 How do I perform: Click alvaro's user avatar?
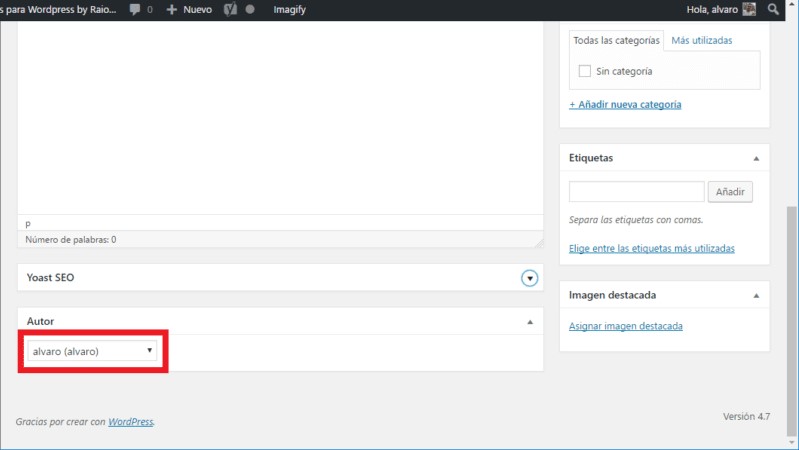click(x=749, y=9)
